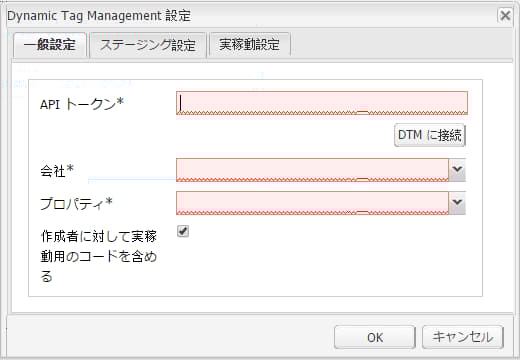Confirm with the OK button
The width and height of the screenshot is (520, 360).
pos(375,337)
